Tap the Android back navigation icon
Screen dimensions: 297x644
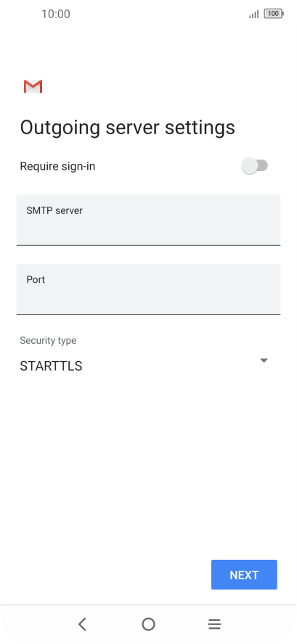pos(82,624)
